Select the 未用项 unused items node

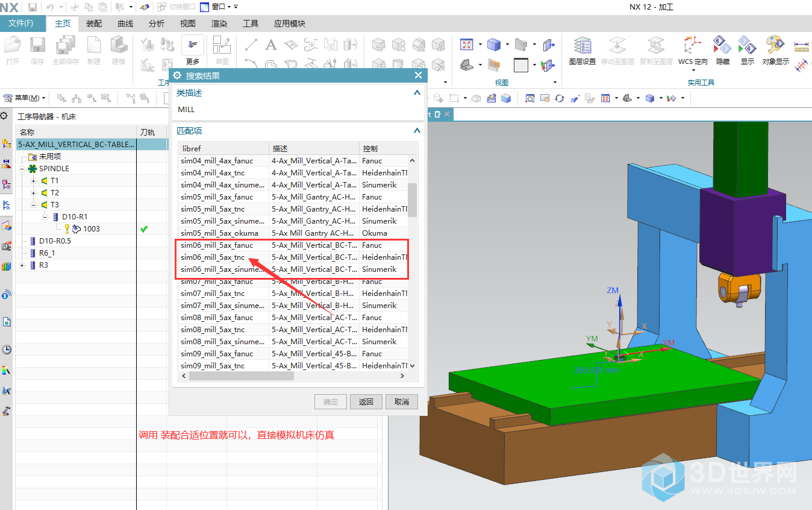(x=50, y=157)
